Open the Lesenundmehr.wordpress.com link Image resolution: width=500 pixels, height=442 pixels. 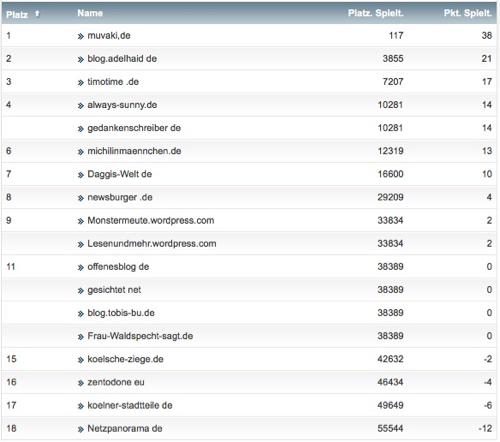[152, 244]
